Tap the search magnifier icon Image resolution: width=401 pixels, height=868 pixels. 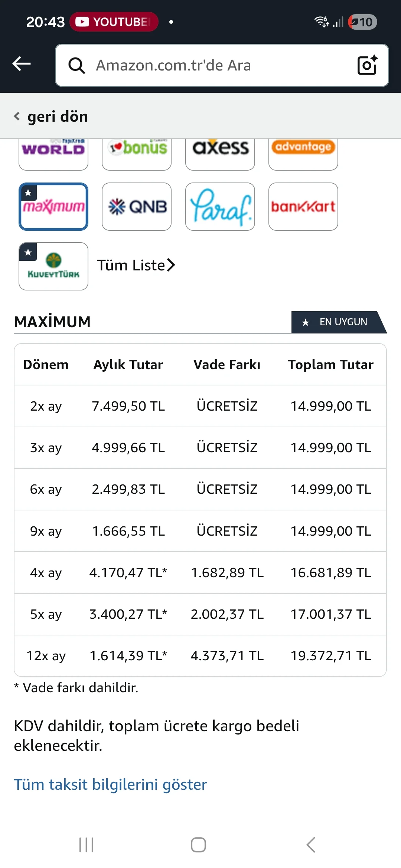coord(77,66)
